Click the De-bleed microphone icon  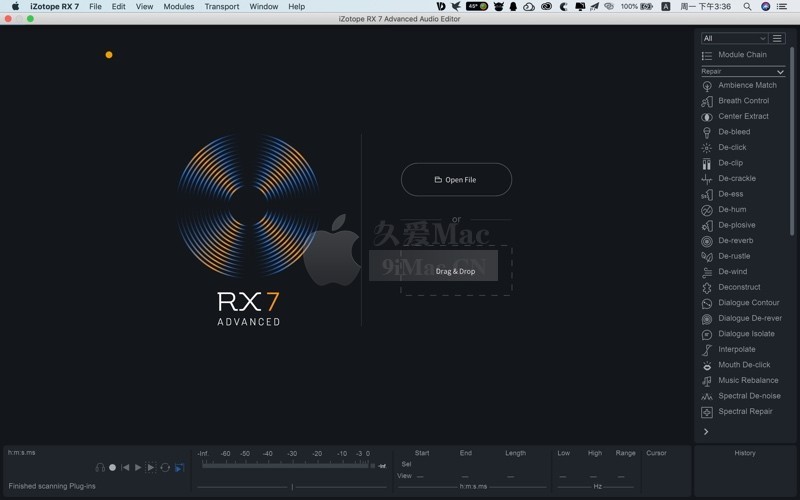click(x=707, y=132)
